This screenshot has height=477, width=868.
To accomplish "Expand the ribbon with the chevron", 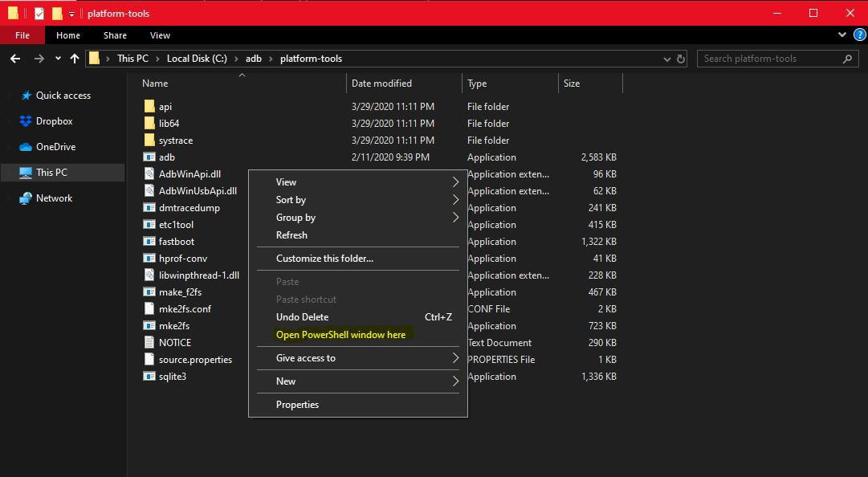I will [842, 35].
